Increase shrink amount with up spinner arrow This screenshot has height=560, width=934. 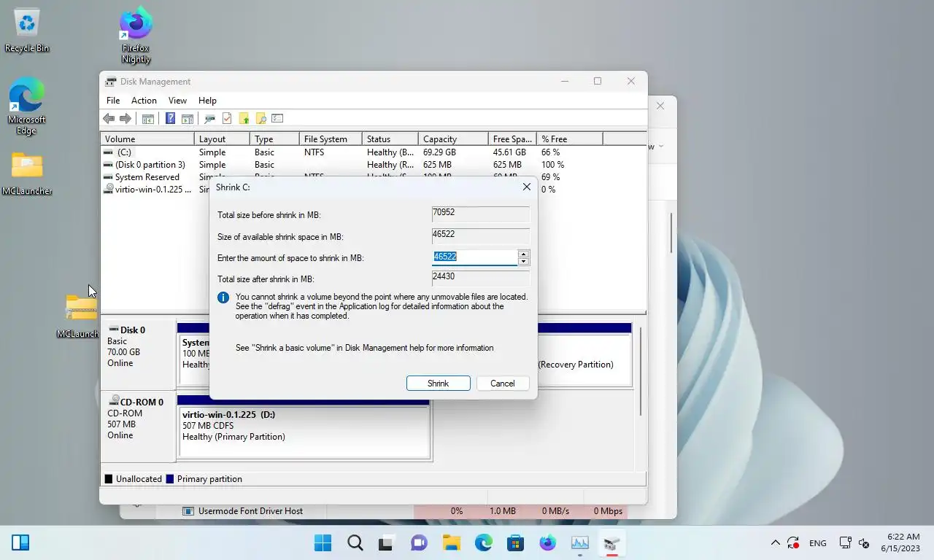[523, 253]
